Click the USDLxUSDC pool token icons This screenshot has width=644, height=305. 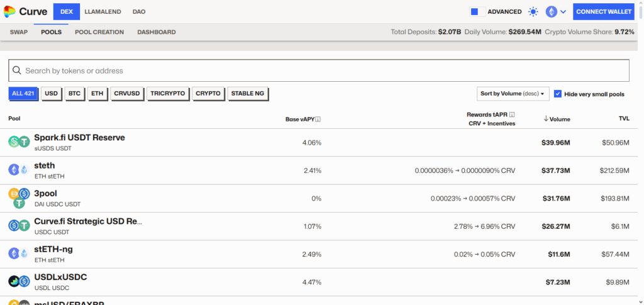click(x=19, y=281)
